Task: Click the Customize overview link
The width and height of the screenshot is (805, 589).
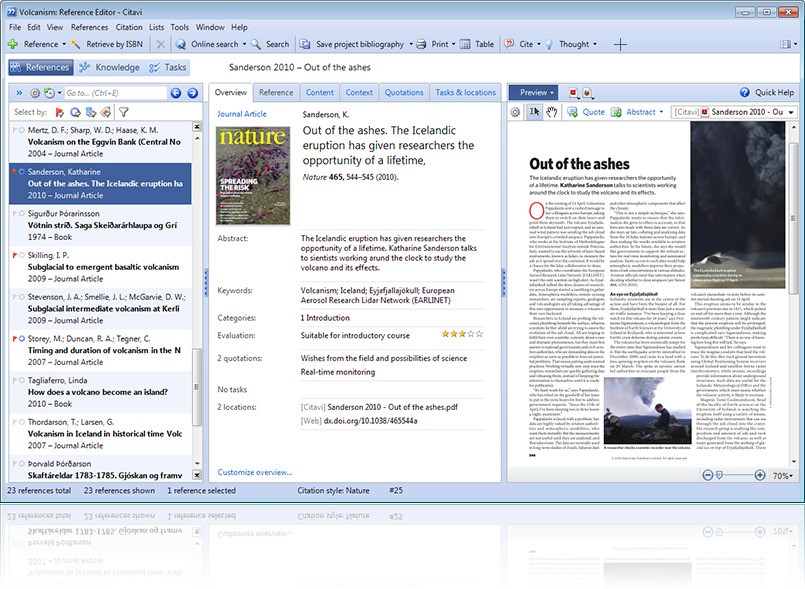Action: point(255,472)
